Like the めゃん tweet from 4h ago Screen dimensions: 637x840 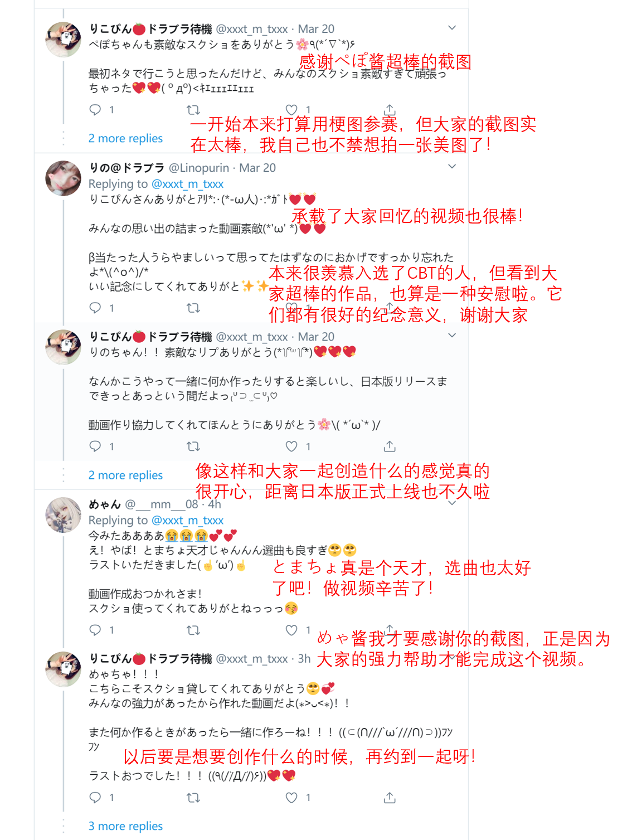click(291, 630)
